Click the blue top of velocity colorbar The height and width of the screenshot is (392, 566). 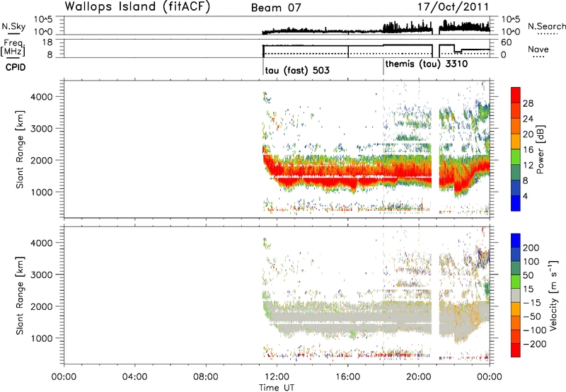[x=516, y=241]
